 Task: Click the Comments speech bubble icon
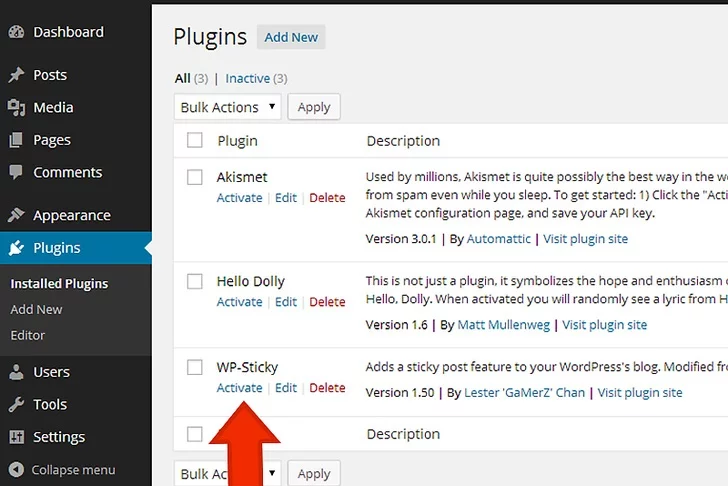tap(16, 173)
